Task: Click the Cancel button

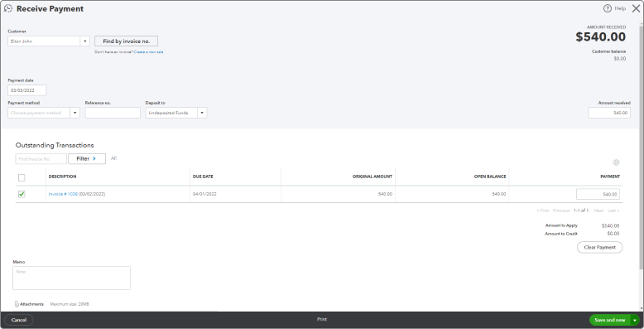Action: coord(19,320)
